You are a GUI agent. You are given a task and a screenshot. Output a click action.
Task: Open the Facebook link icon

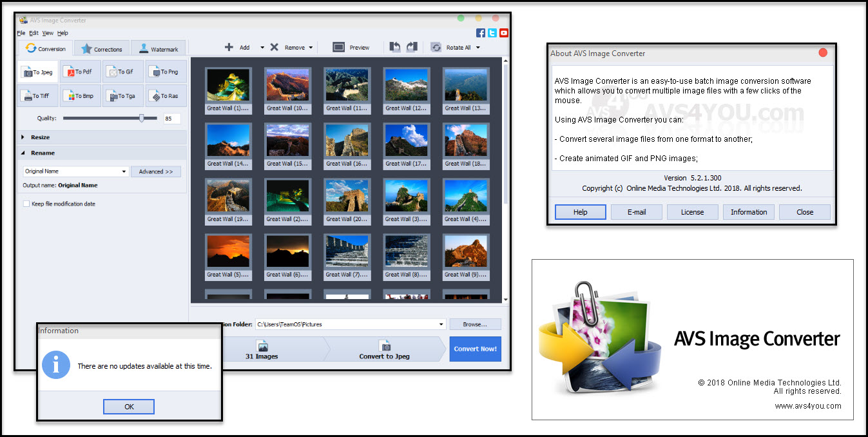481,33
